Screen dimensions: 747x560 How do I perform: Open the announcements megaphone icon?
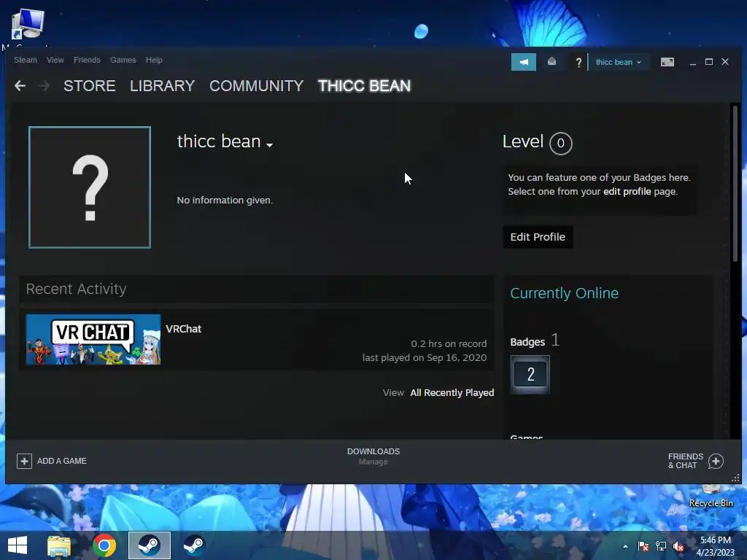coord(524,62)
